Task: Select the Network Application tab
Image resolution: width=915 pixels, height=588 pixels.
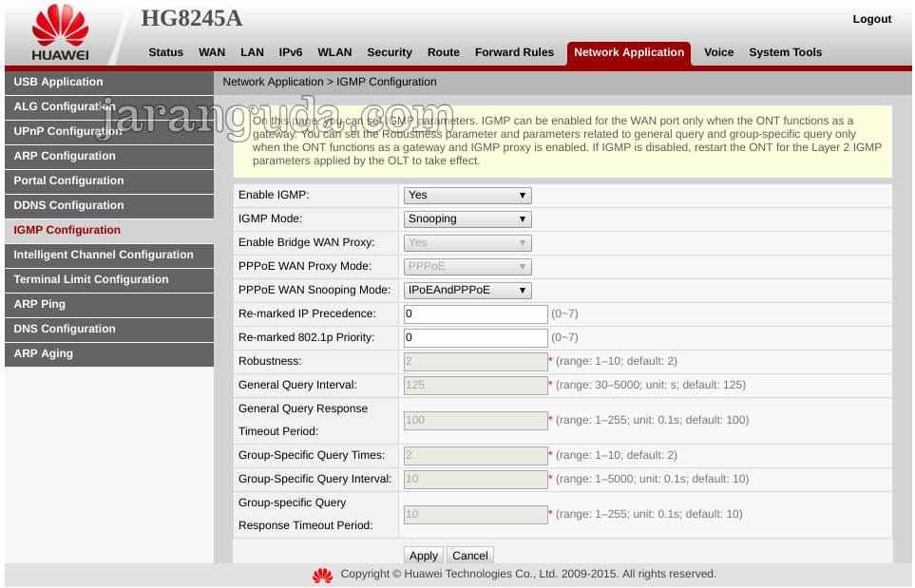Action: 629,53
